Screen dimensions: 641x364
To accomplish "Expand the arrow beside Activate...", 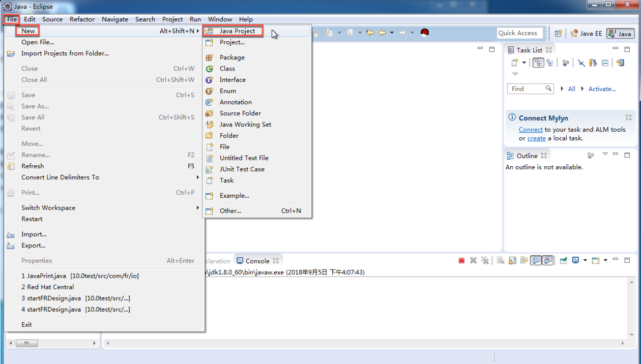I will (581, 88).
